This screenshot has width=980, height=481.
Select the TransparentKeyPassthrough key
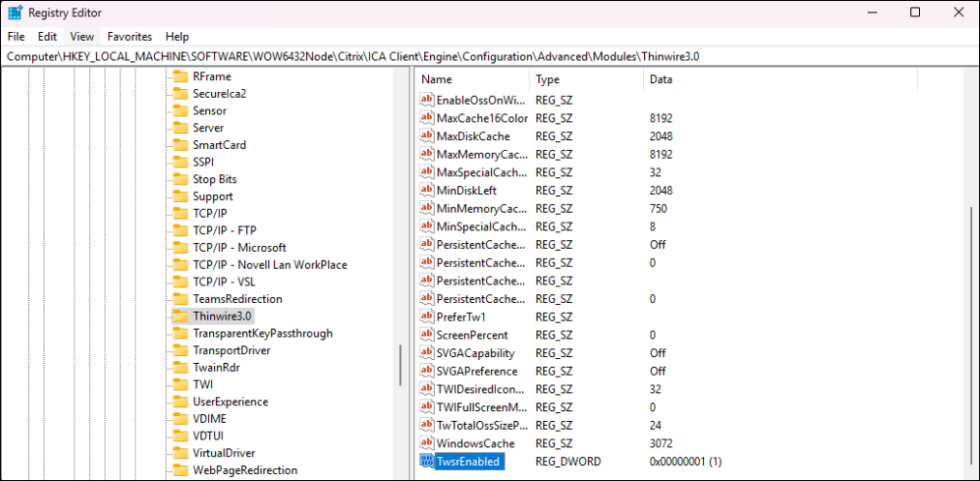[262, 333]
